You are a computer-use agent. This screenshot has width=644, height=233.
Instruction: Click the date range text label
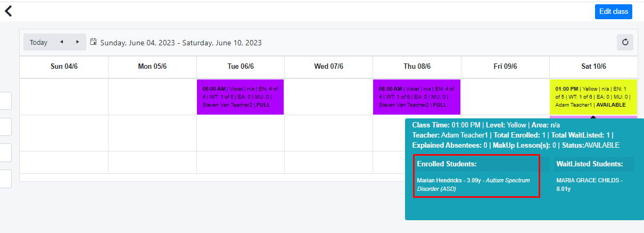[181, 43]
